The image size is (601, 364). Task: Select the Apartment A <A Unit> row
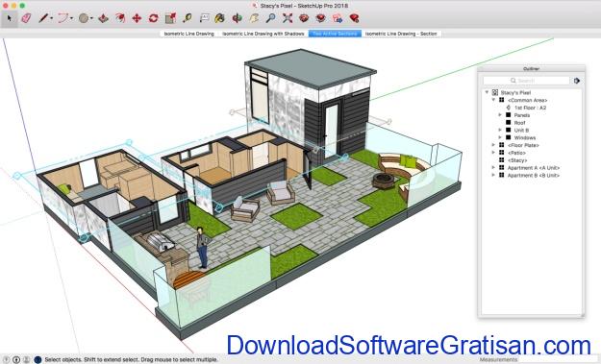tap(533, 168)
